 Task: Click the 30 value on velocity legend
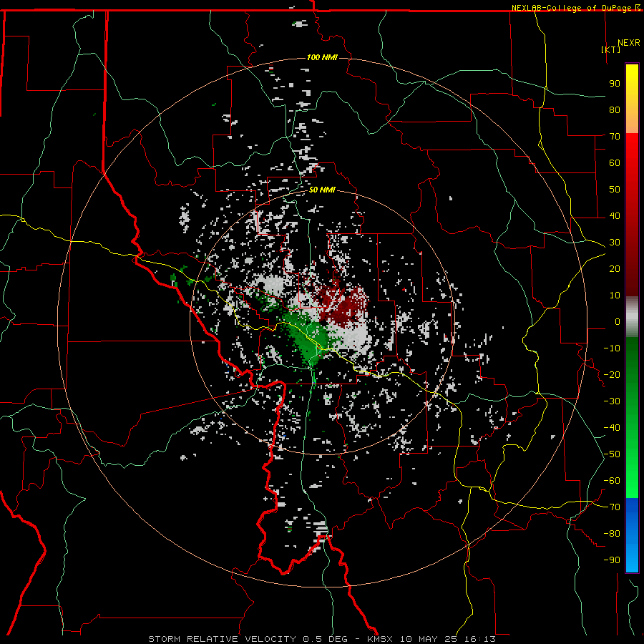coord(615,243)
